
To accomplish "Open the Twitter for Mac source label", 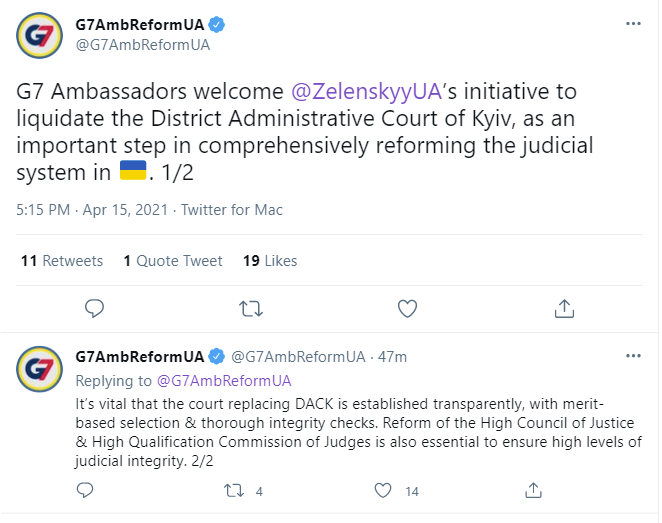I will (232, 210).
